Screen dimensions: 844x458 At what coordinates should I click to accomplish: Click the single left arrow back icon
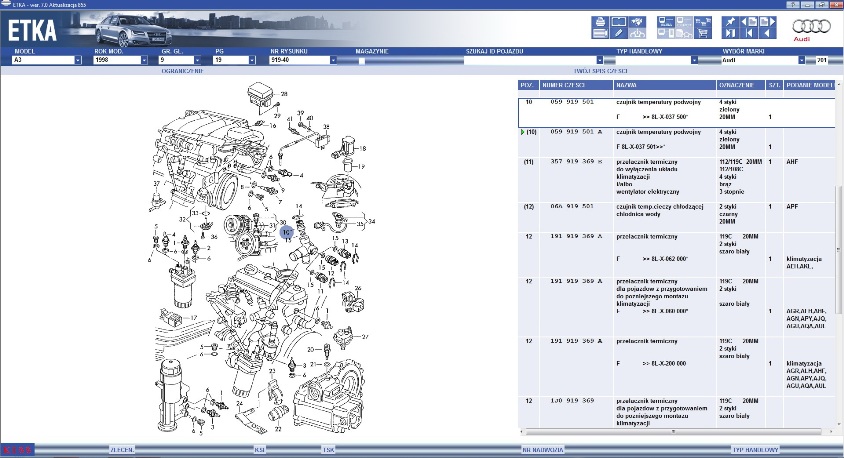coord(768,33)
